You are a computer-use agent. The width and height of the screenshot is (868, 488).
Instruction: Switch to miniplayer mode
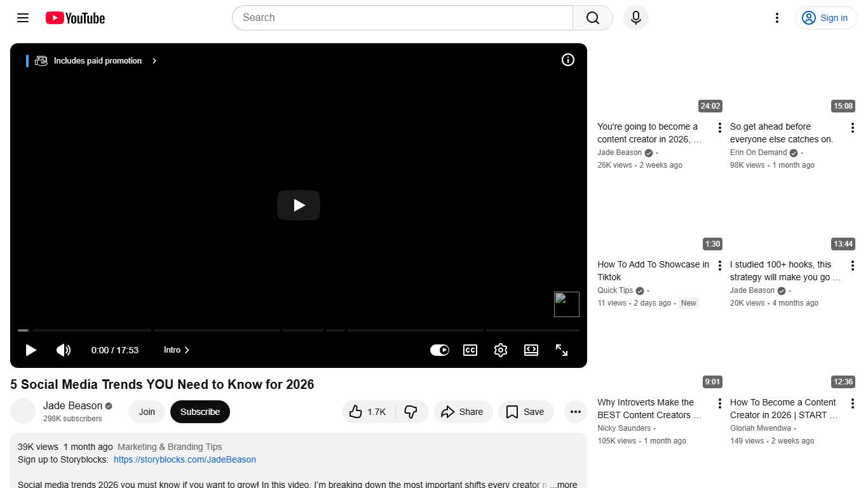coord(531,349)
